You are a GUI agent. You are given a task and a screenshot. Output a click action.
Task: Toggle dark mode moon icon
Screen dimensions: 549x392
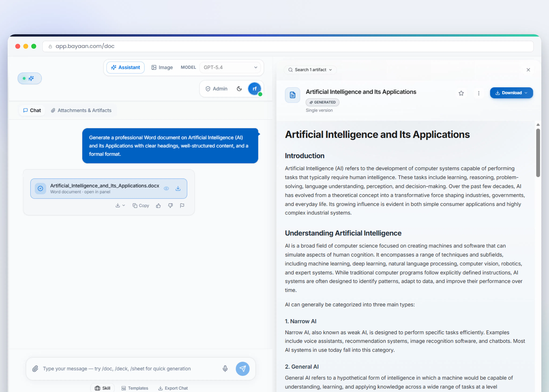pyautogui.click(x=239, y=89)
